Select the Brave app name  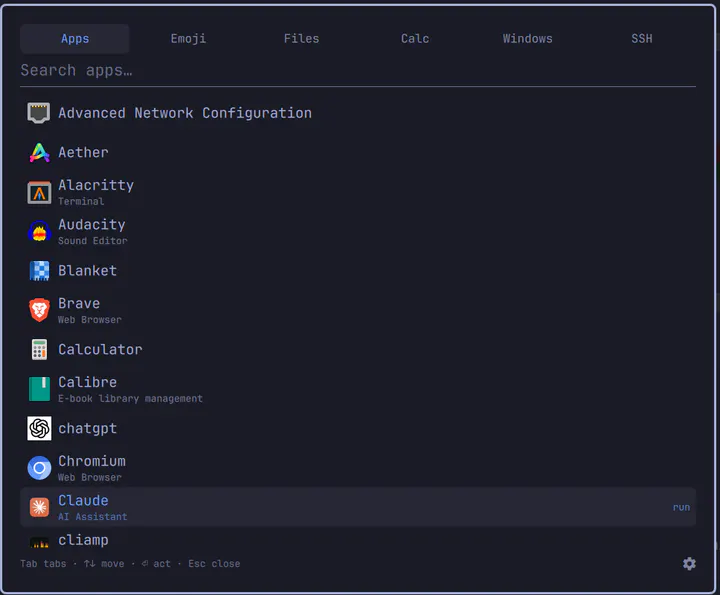click(x=79, y=303)
